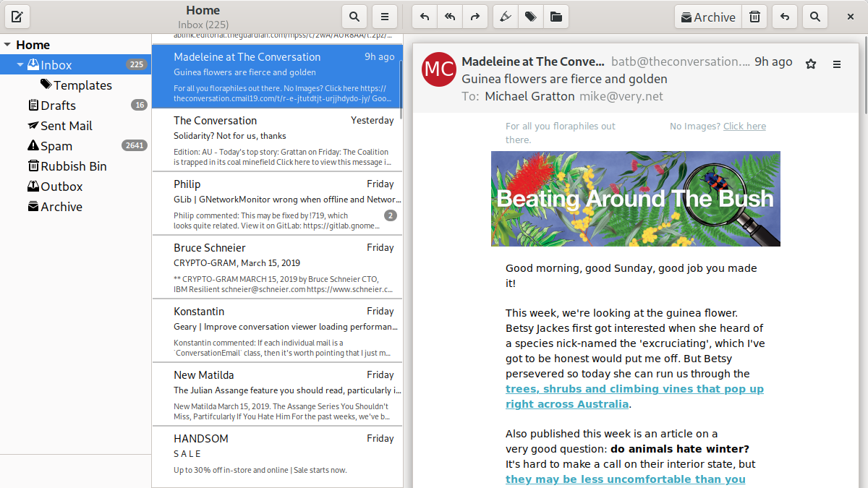Search messages in the Inbox
868x488 pixels.
[x=354, y=16]
